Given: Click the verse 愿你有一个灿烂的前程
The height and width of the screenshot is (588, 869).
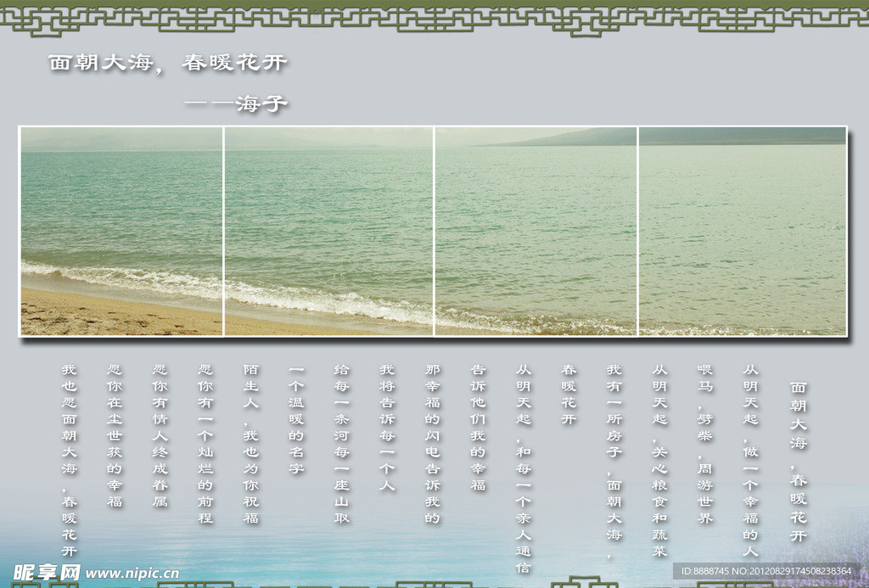Looking at the screenshot, I should 205,444.
